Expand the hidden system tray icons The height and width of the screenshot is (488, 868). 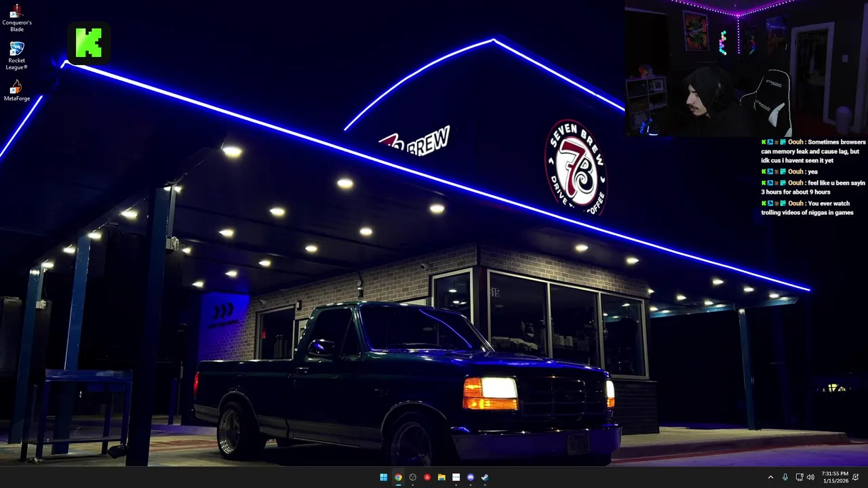(770, 477)
